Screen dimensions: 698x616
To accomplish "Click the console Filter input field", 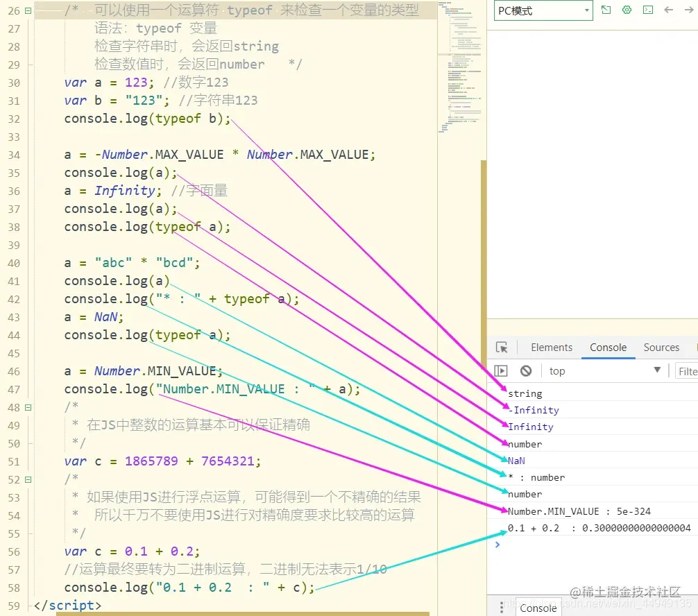I will point(687,371).
